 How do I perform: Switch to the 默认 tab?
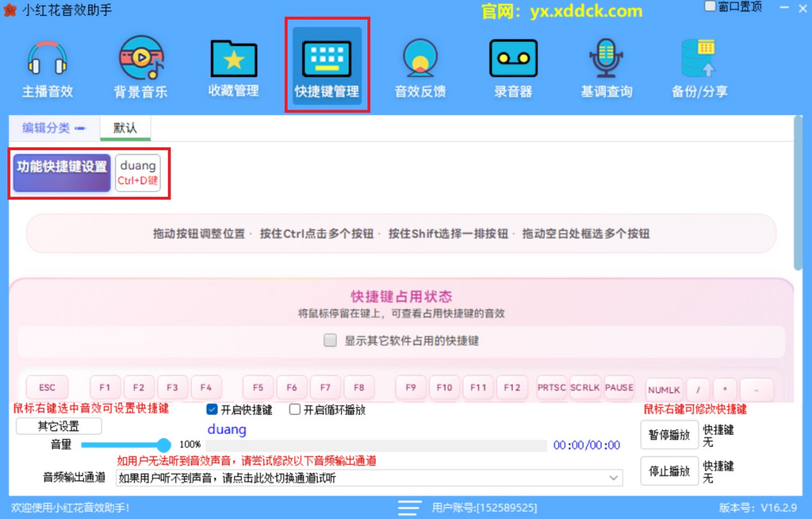coord(125,127)
